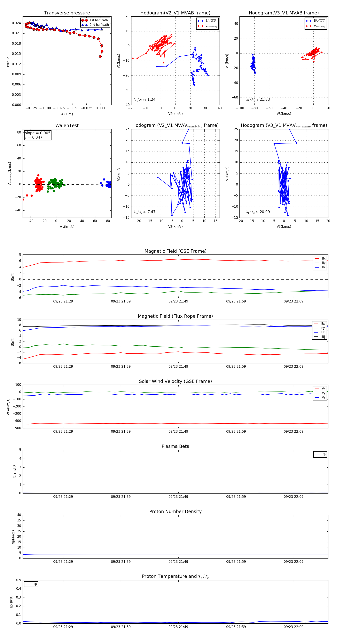This screenshot has height=644, width=351.
Task: Click 'slope = 0.005' annotation text
Action: [x=37, y=133]
